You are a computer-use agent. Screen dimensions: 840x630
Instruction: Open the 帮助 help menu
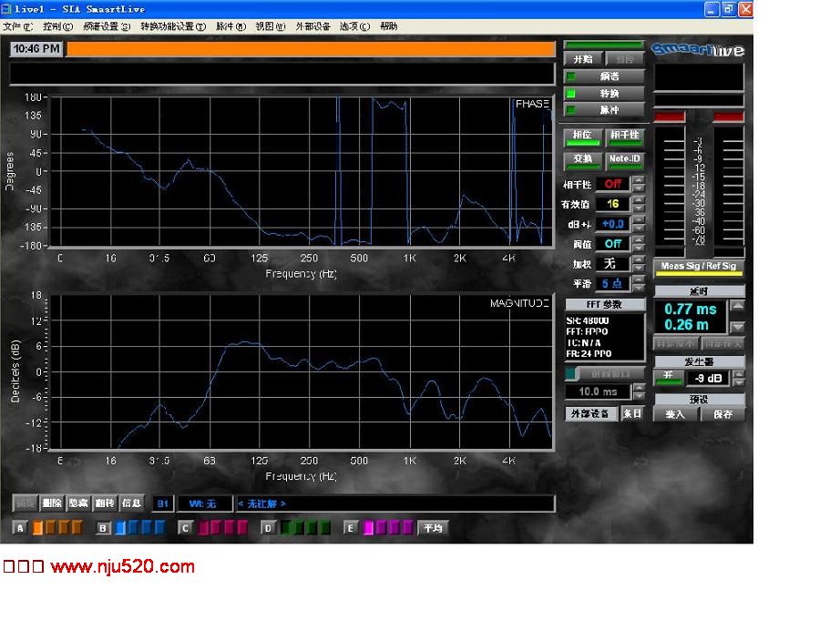tap(388, 26)
